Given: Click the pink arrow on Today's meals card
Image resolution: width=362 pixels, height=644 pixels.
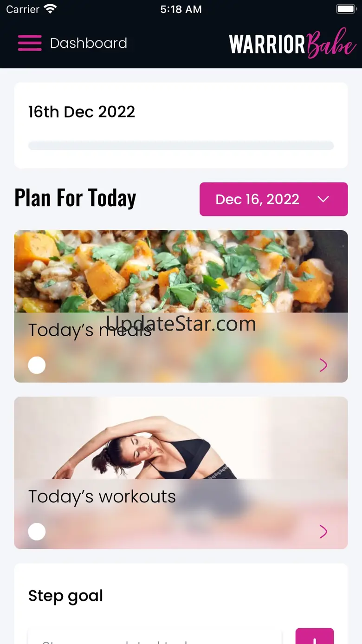Looking at the screenshot, I should pyautogui.click(x=323, y=365).
